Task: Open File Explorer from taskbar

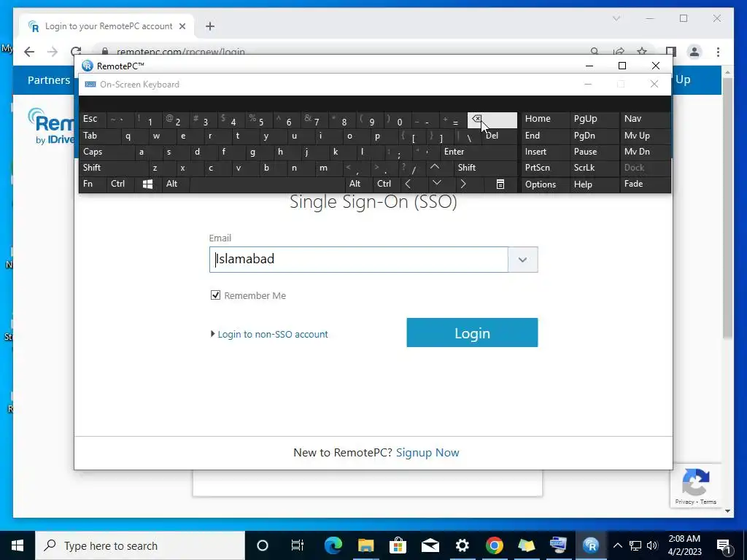Action: (366, 545)
